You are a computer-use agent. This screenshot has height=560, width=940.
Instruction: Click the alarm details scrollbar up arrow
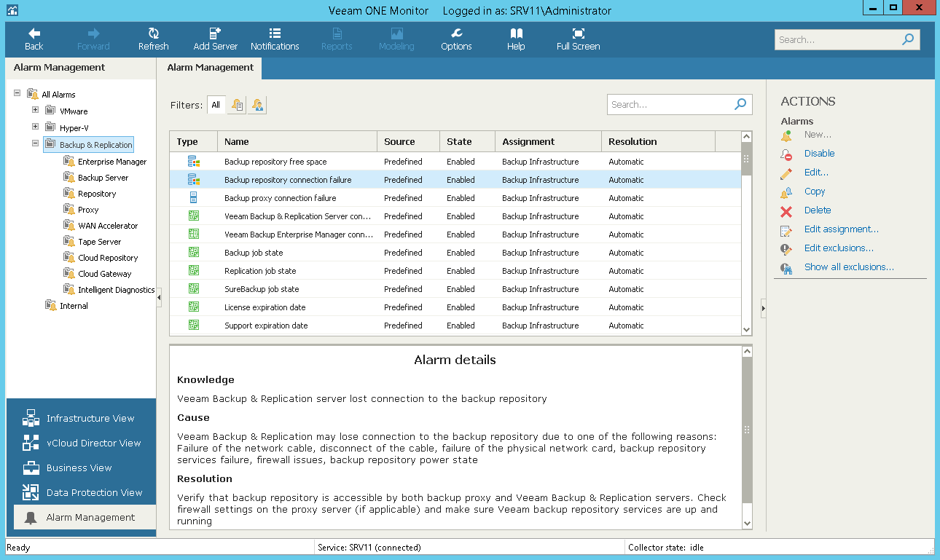[746, 352]
